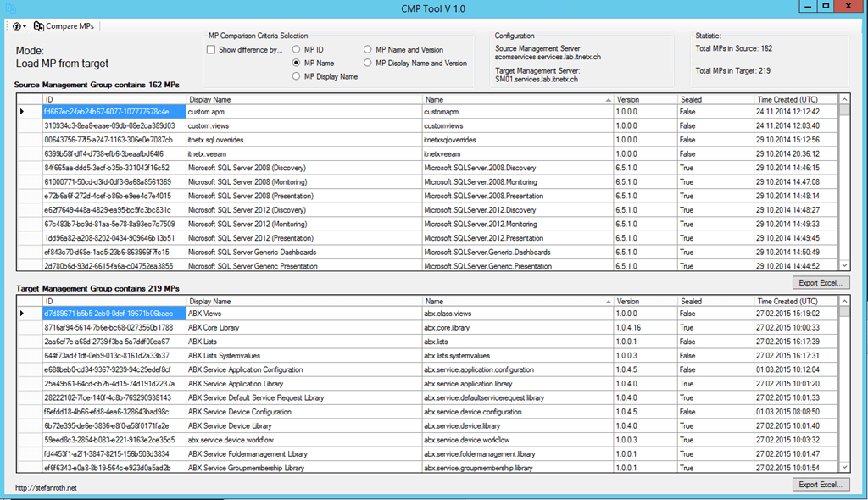
Task: Select the MP Display Name and Version option
Action: [x=367, y=63]
